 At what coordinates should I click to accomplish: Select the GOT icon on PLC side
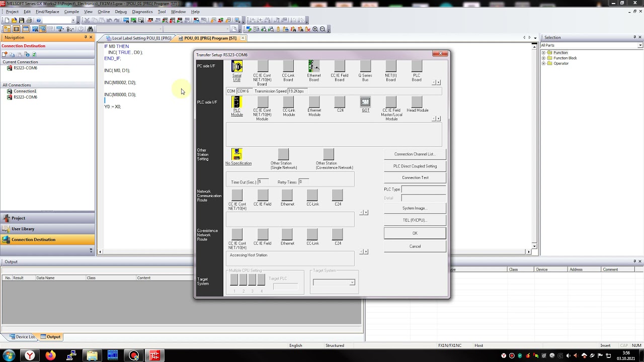pyautogui.click(x=365, y=102)
